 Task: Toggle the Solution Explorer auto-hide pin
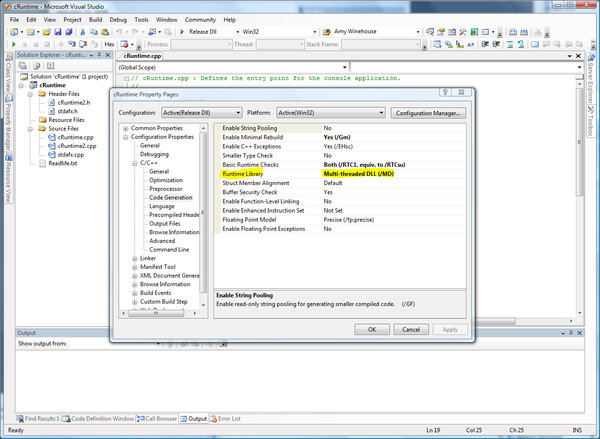[x=99, y=55]
